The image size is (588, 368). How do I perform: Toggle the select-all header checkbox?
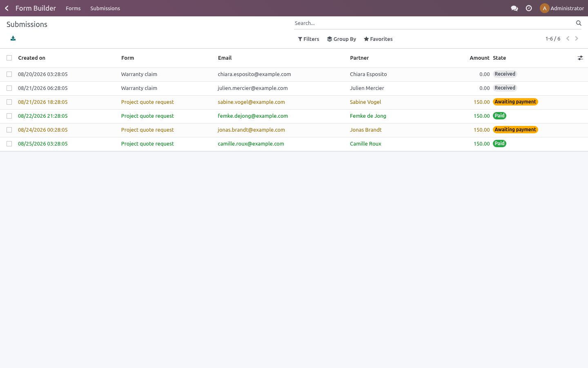coord(9,58)
